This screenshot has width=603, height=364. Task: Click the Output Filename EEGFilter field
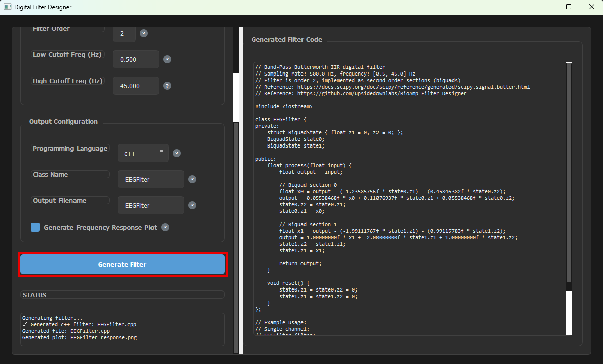(x=151, y=205)
